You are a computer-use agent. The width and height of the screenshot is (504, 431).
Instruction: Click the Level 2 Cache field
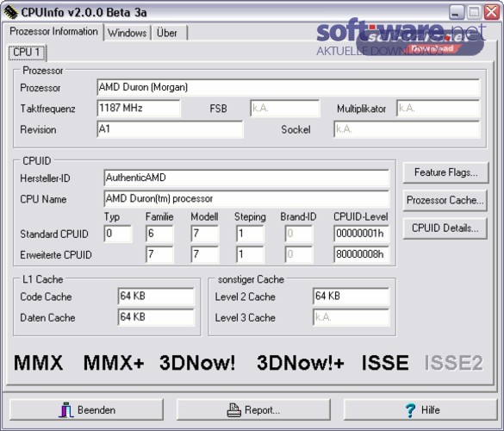[351, 297]
